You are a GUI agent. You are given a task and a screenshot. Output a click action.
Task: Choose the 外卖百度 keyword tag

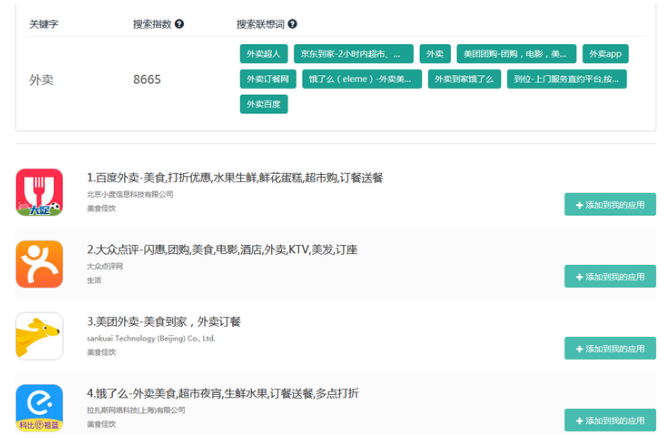[x=263, y=104]
